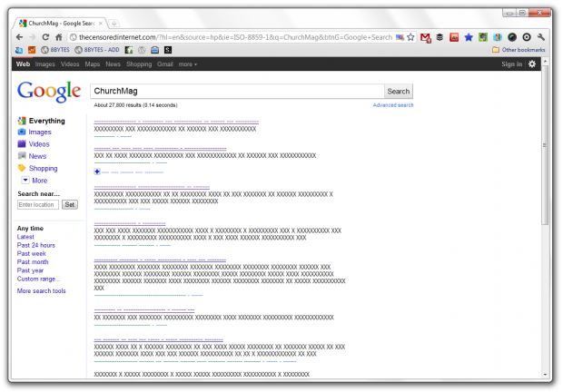Click the Search button
Image resolution: width=563 pixels, height=392 pixels.
(399, 91)
